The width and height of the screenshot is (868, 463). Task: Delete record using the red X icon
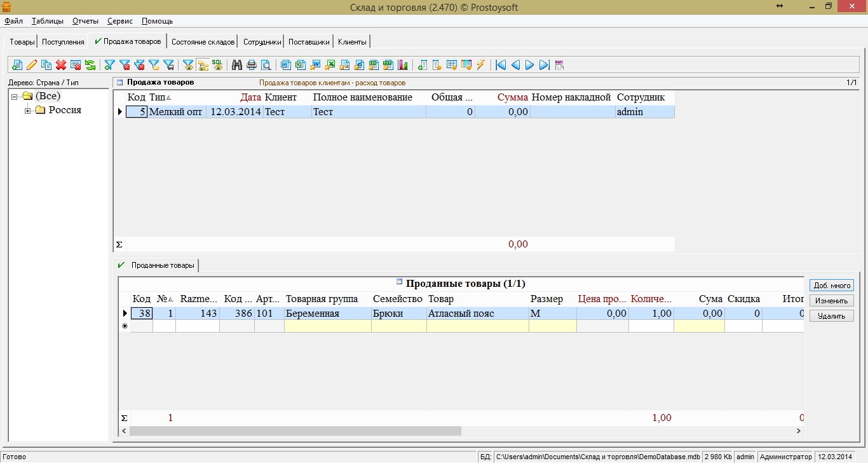coord(61,65)
